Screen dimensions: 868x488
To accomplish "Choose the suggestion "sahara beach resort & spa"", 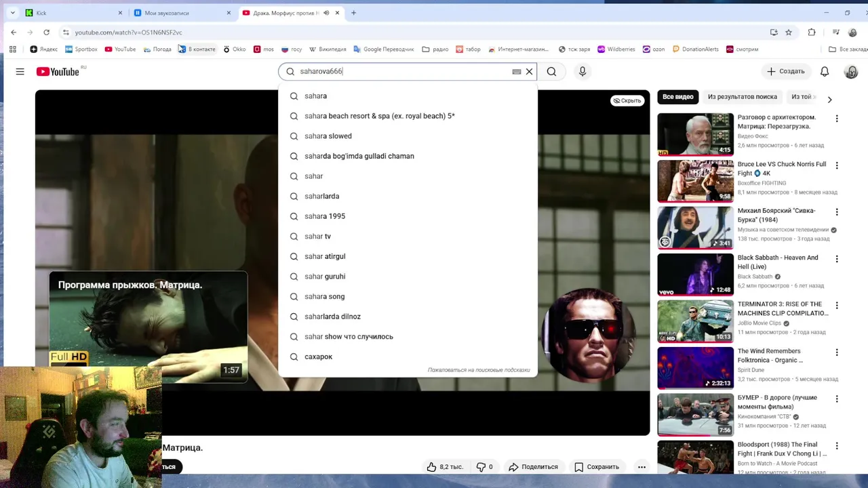I will 408,116.
